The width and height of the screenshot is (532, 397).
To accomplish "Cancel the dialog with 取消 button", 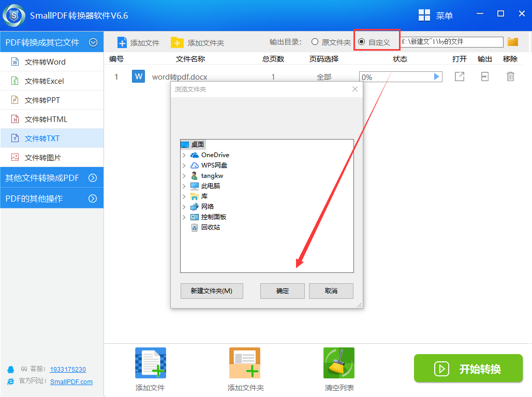I will point(331,291).
